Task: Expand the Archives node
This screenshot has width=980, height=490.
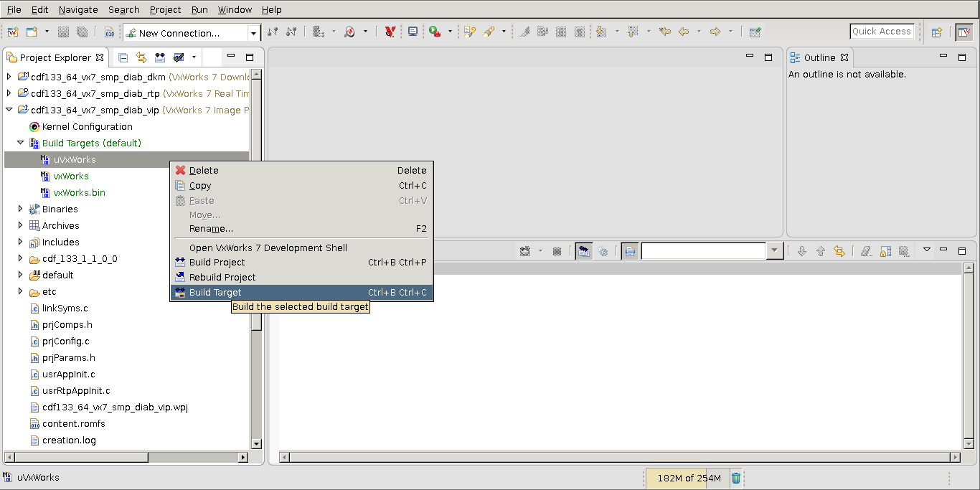Action: [x=21, y=225]
